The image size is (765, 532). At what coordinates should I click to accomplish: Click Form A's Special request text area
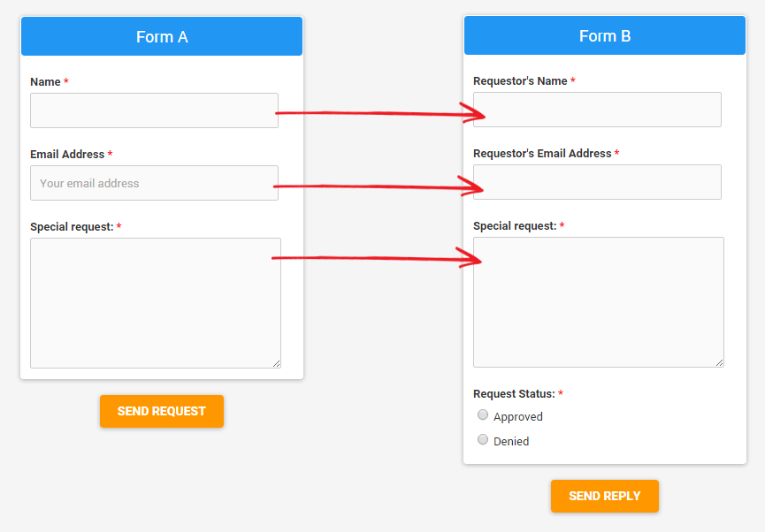155,300
